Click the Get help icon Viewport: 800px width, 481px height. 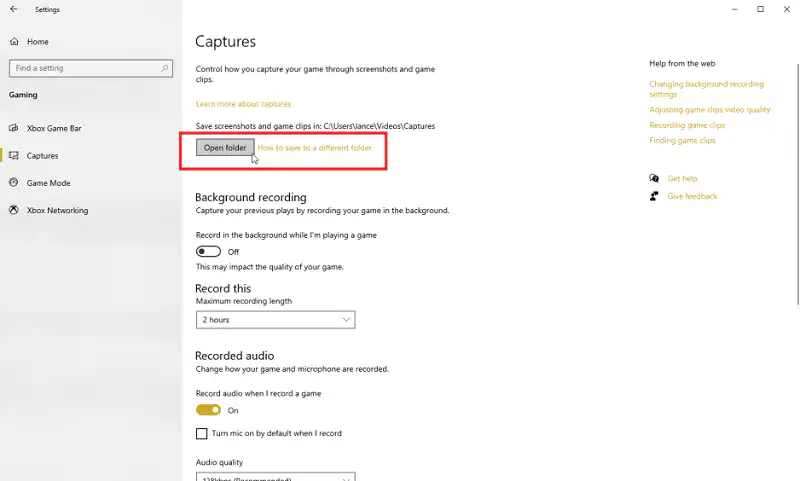pyautogui.click(x=654, y=179)
